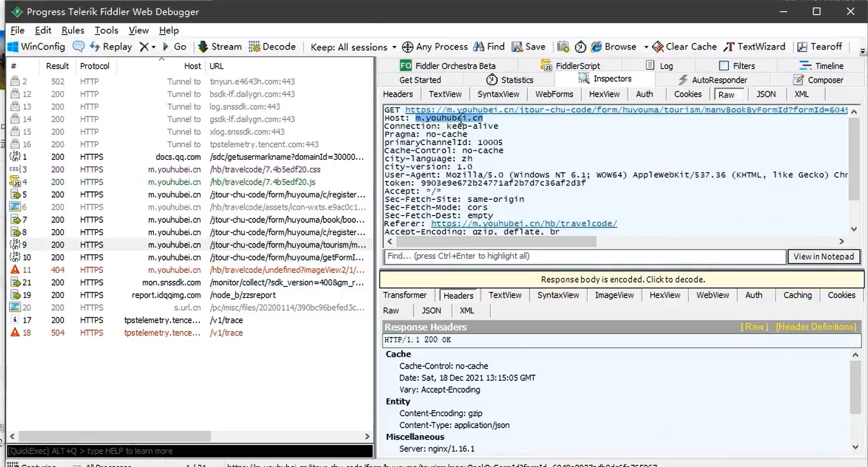
Task: Select the request WebForms tab
Action: click(554, 94)
